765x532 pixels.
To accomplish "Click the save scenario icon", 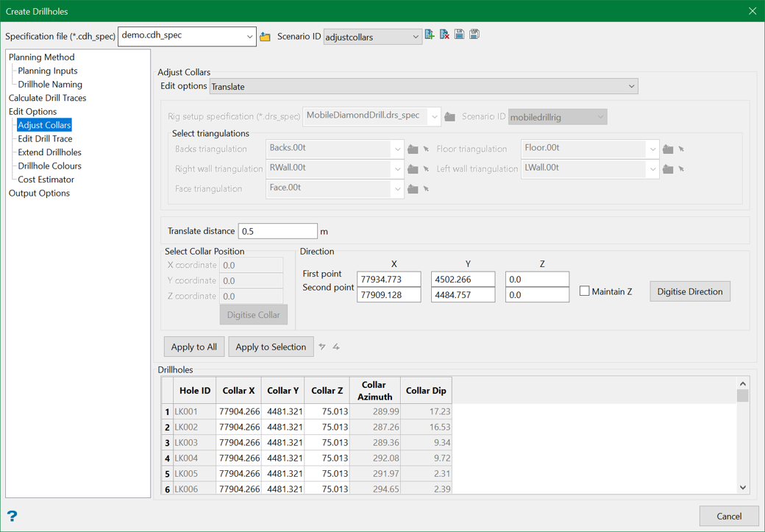I will coord(460,35).
